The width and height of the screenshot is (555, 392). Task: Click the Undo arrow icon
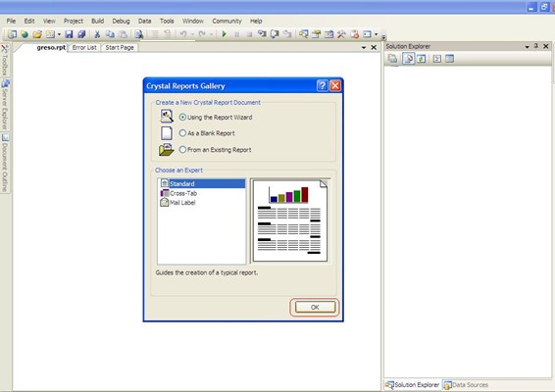coord(183,34)
